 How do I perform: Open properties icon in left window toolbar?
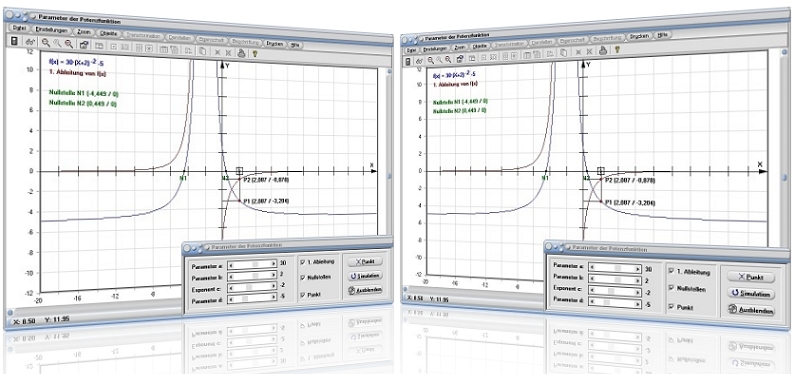(x=84, y=45)
